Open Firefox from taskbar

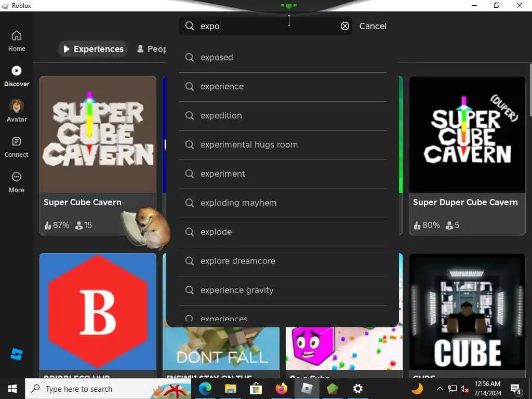tap(281, 389)
